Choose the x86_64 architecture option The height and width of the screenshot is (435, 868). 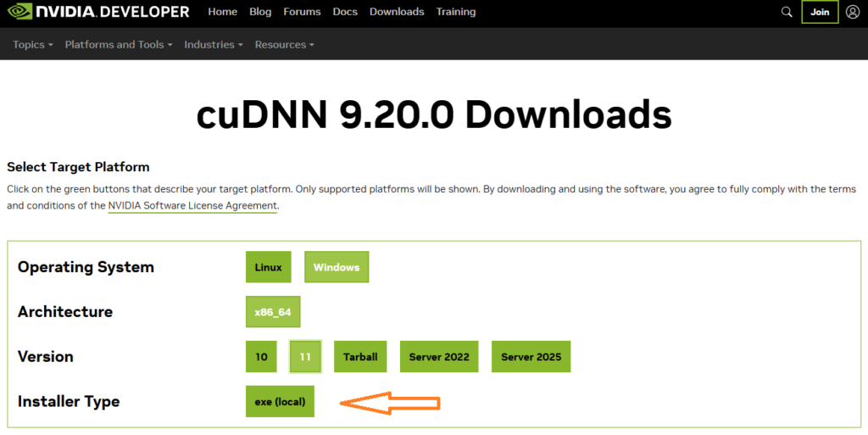tap(273, 312)
